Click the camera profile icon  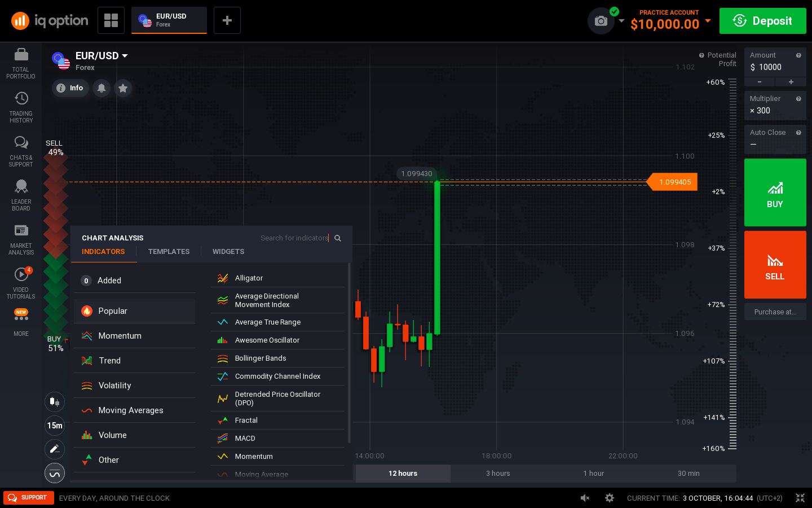601,21
